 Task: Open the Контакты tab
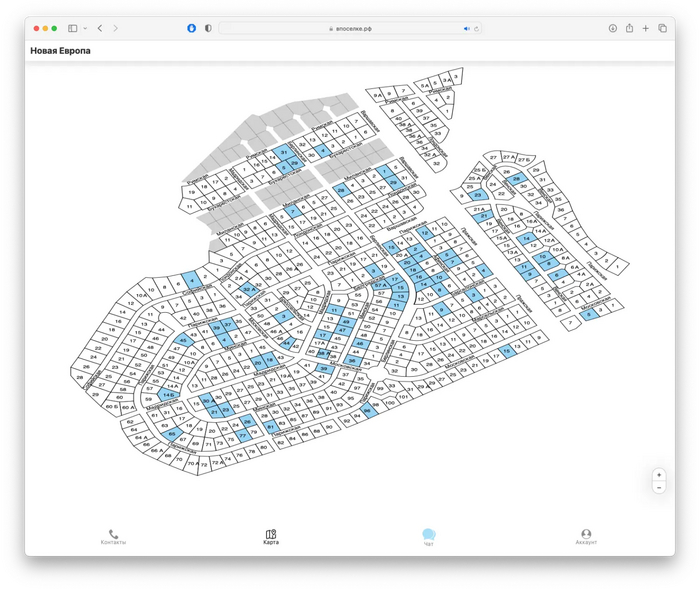(x=113, y=537)
